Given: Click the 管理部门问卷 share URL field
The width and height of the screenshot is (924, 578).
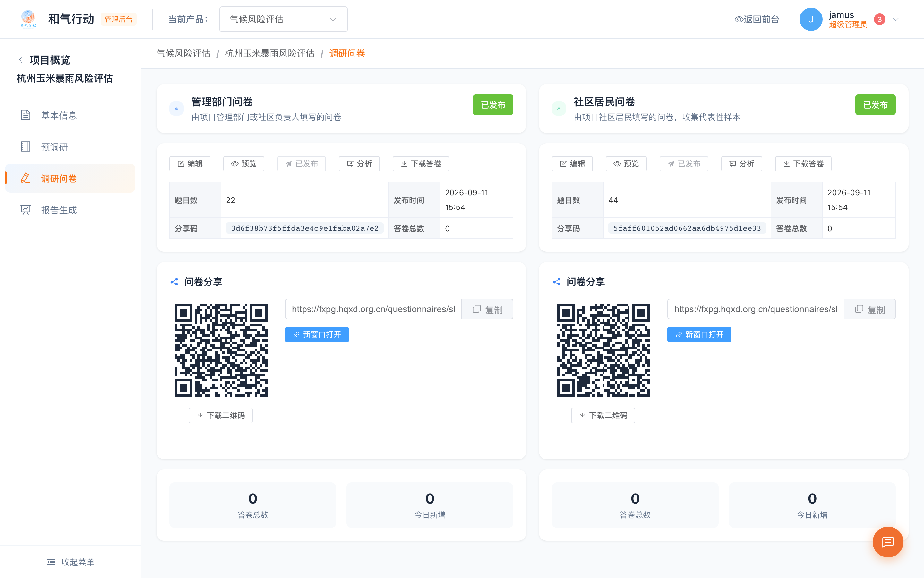Looking at the screenshot, I should pos(373,309).
